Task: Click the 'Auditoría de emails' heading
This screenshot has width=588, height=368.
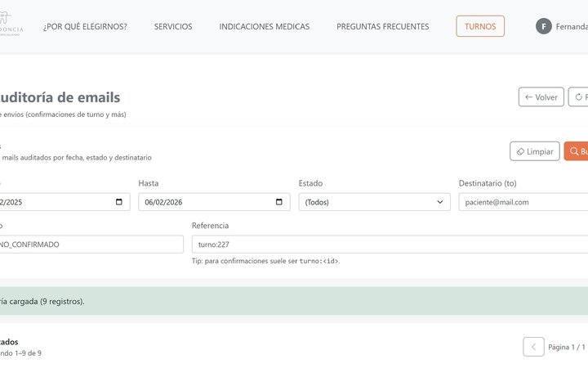Action: (x=60, y=97)
